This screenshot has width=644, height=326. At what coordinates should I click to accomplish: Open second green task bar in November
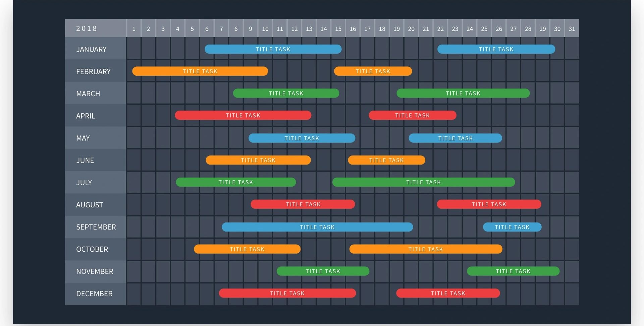(513, 271)
